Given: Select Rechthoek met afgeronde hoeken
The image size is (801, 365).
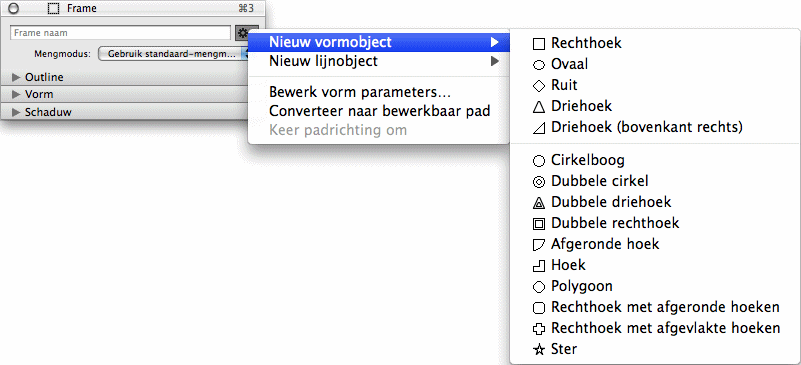Looking at the screenshot, I should [x=655, y=308].
